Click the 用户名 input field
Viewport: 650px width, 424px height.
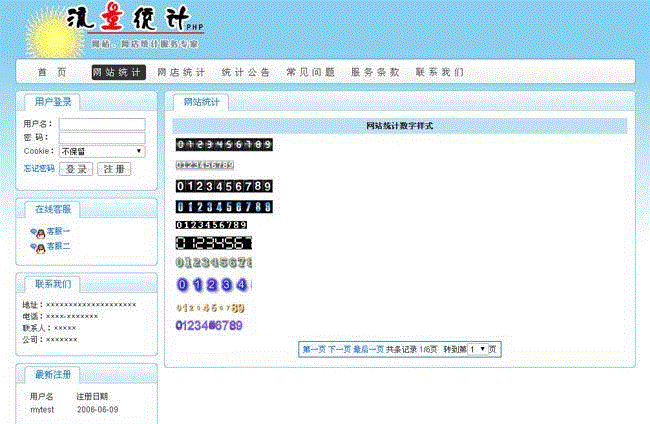click(102, 124)
